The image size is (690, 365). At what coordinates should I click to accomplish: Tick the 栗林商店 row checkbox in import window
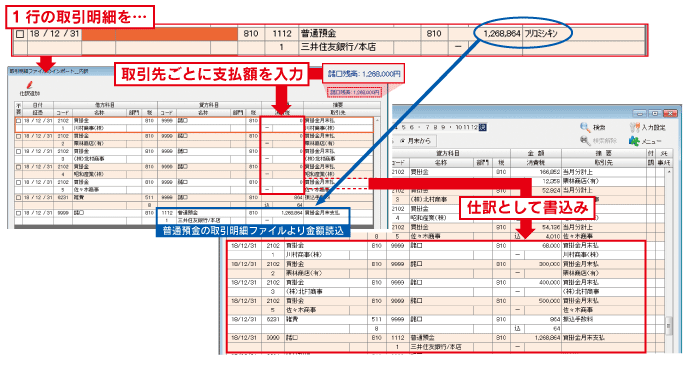coord(18,136)
